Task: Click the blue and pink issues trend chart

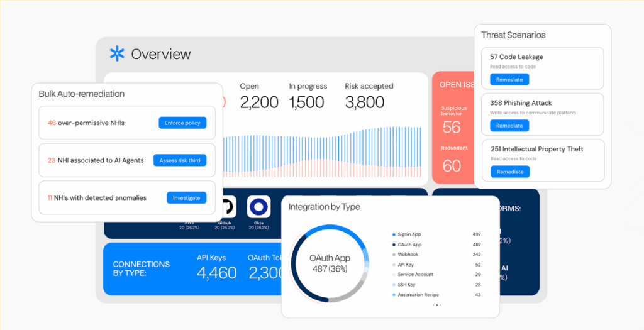Action: point(323,152)
